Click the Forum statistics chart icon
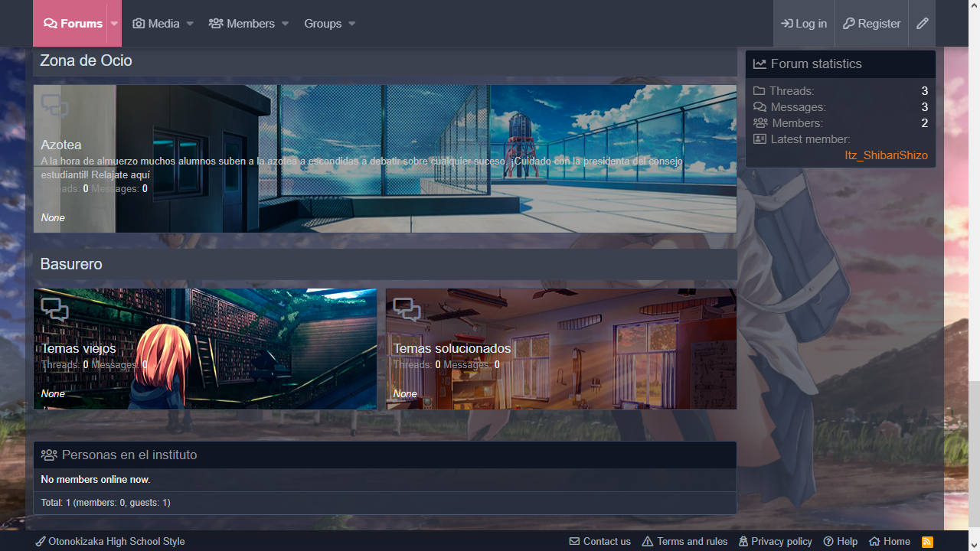 coord(759,64)
